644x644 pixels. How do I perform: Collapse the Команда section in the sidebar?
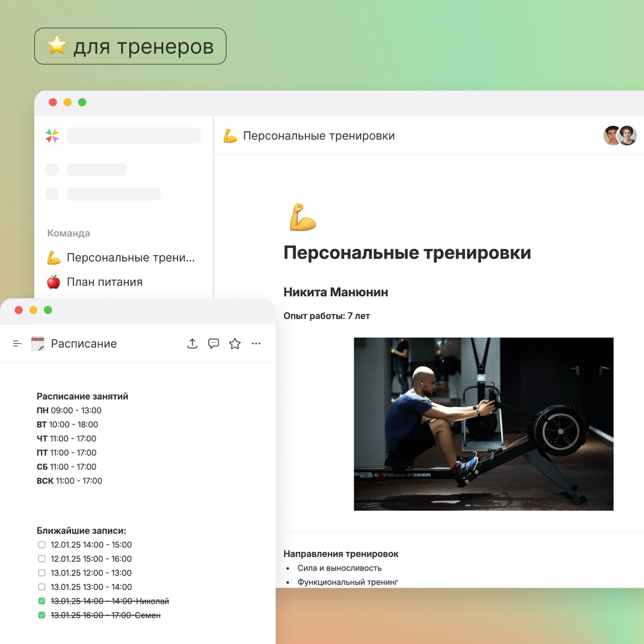coord(69,233)
